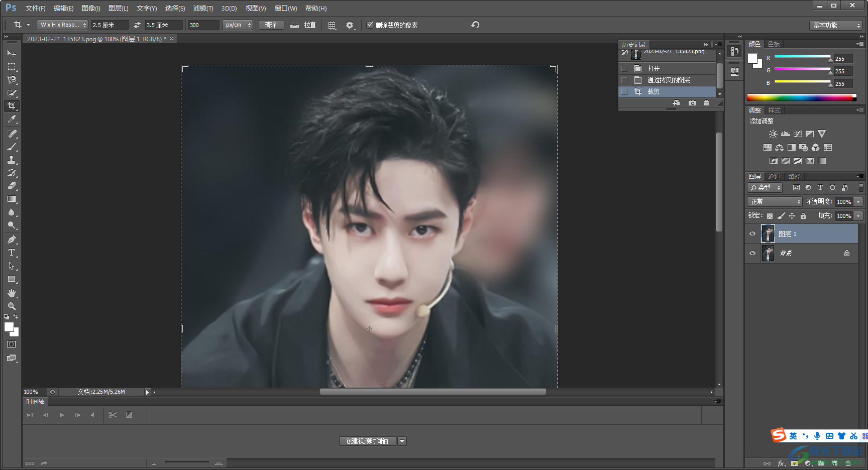The width and height of the screenshot is (868, 470).
Task: Click the 清除 button
Action: [x=271, y=25]
